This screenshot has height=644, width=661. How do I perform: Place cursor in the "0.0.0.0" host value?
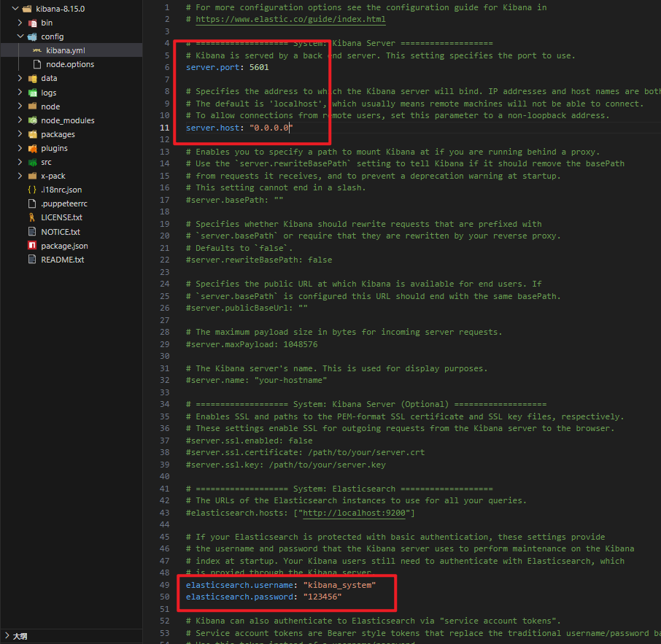(x=271, y=128)
